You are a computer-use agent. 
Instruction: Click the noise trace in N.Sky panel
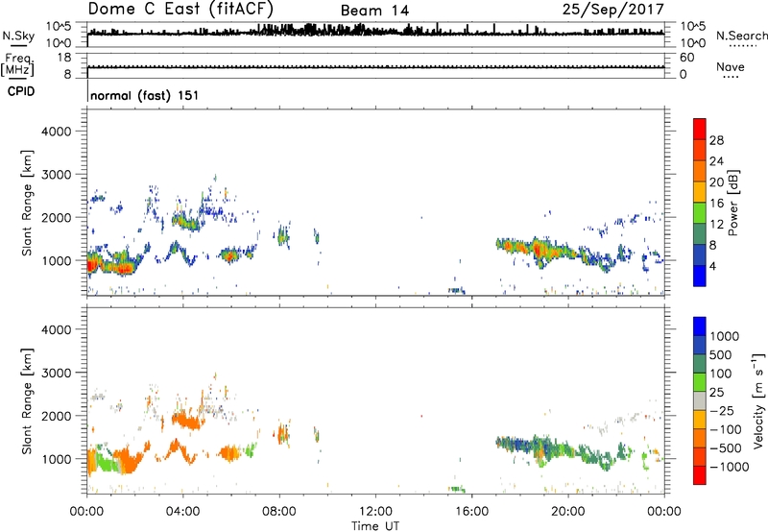pyautogui.click(x=375, y=32)
